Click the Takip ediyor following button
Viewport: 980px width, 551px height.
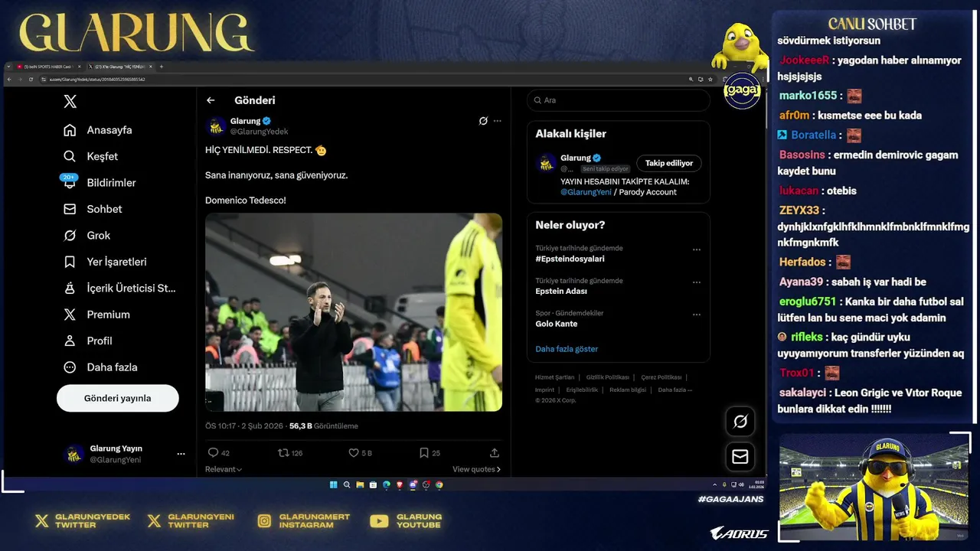tap(669, 163)
